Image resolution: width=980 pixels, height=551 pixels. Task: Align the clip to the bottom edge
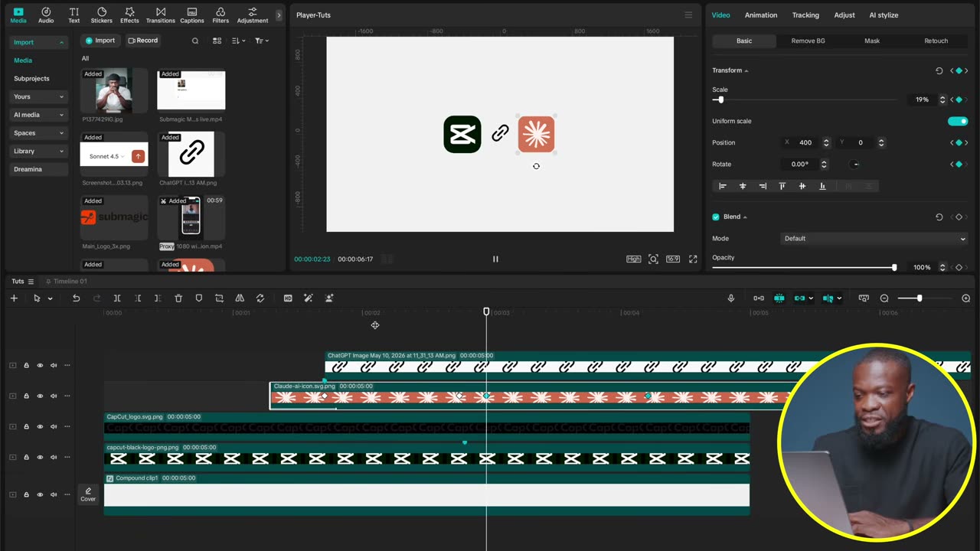pos(822,186)
